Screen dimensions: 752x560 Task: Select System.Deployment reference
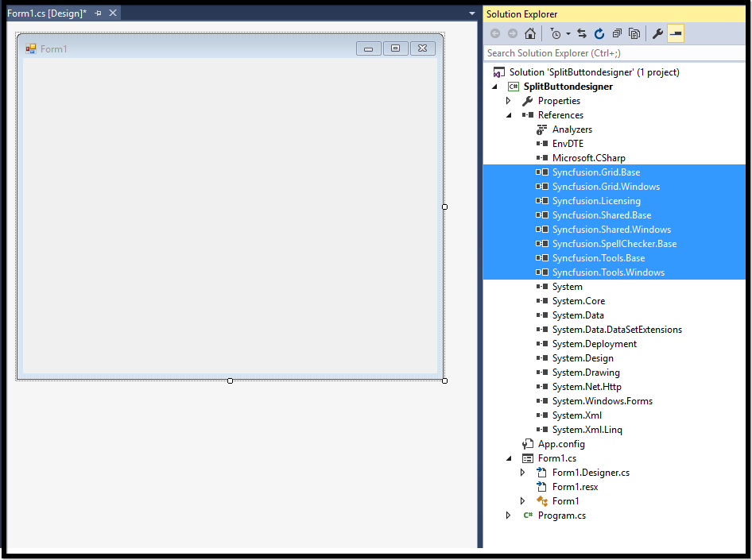tap(595, 344)
